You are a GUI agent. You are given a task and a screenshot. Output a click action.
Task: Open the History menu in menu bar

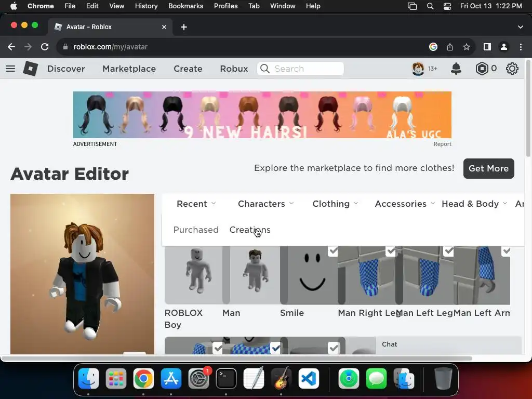click(146, 6)
